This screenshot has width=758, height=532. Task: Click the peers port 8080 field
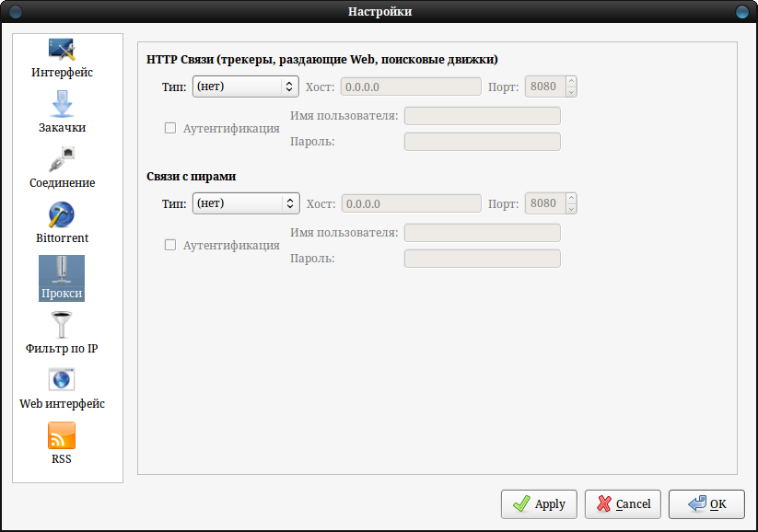pos(545,203)
